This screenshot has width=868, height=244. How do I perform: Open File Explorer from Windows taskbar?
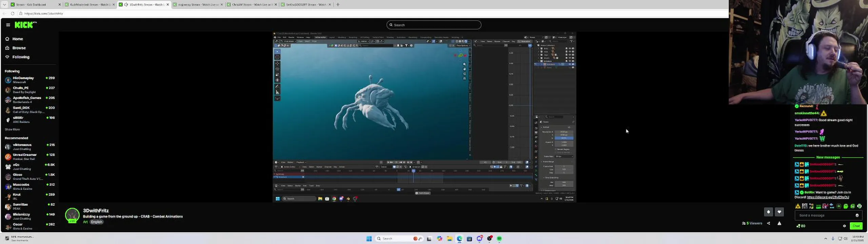tap(449, 239)
